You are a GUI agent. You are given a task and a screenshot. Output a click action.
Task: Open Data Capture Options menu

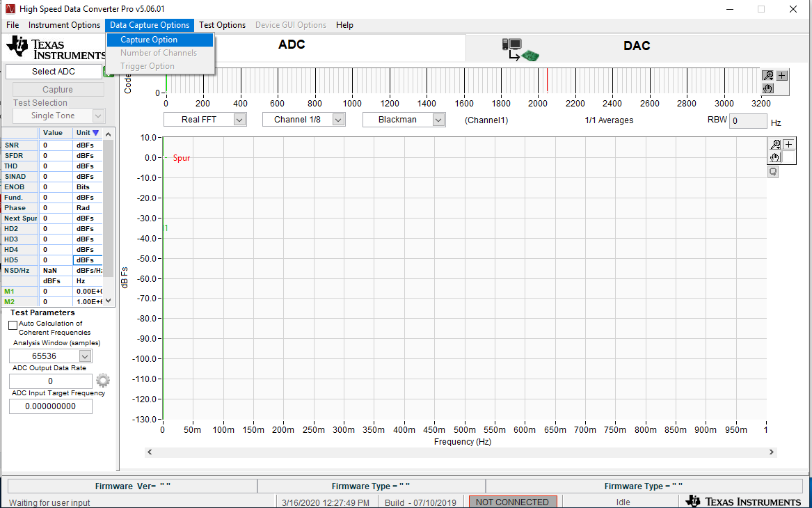click(x=150, y=25)
